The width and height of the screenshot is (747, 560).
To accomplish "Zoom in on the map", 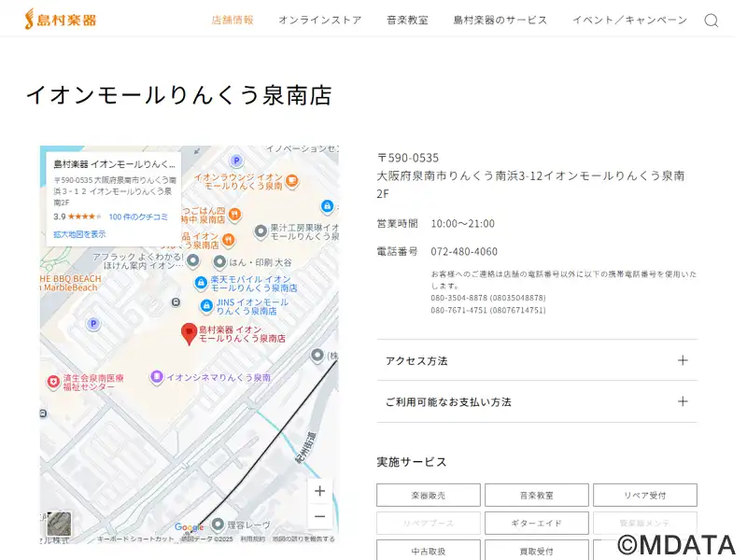I will coord(320,491).
